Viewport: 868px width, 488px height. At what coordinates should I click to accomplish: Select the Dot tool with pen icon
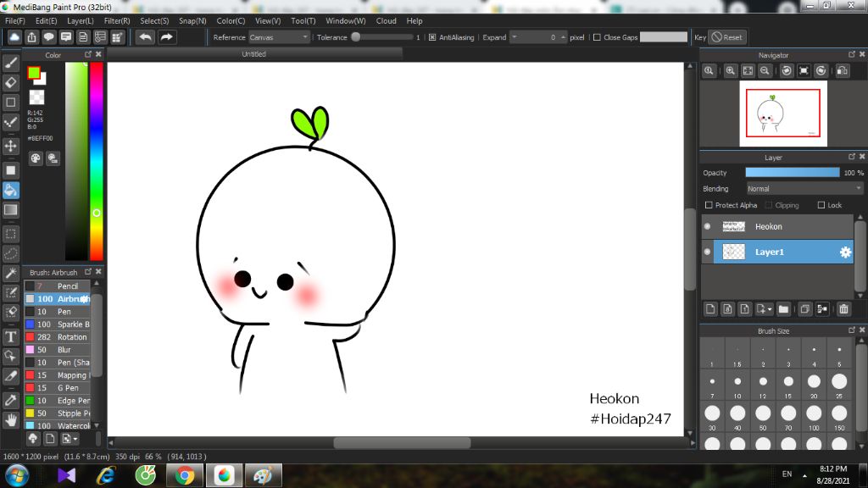10,122
